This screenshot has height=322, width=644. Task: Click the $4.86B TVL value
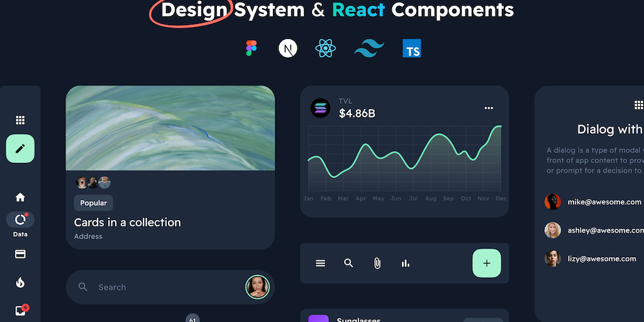tap(357, 113)
